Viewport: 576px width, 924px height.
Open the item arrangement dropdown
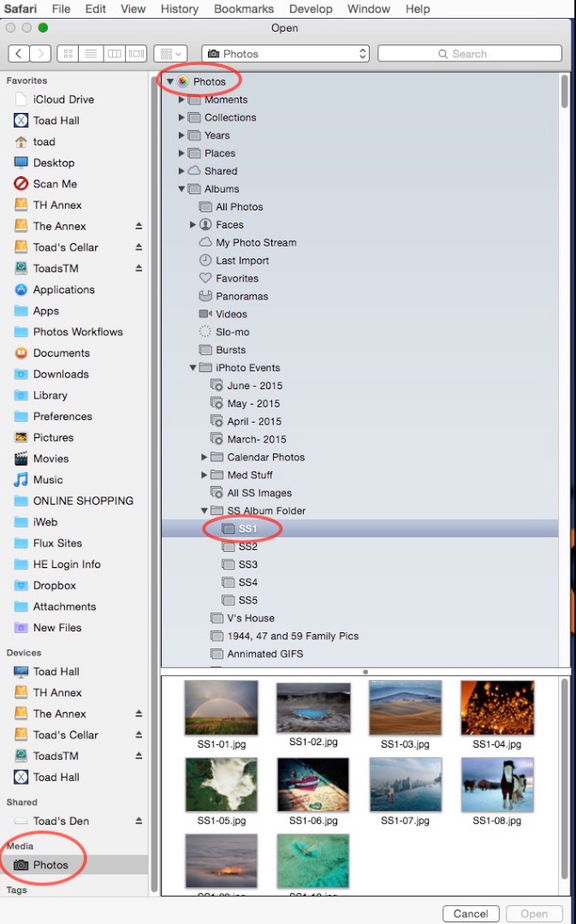[x=170, y=54]
